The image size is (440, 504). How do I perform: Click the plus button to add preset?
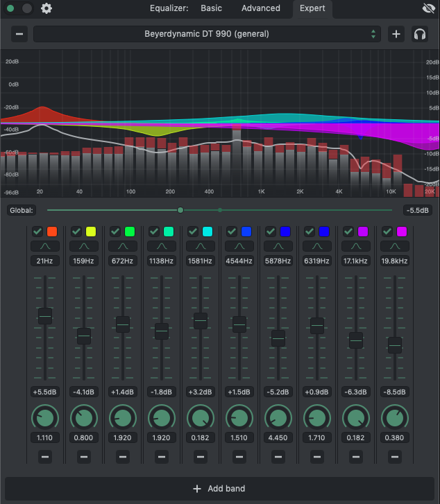(x=396, y=34)
